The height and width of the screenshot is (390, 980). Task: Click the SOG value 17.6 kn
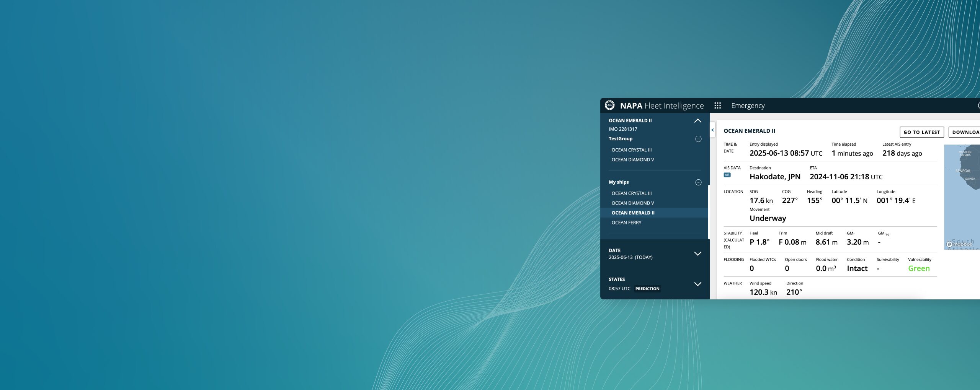click(761, 201)
